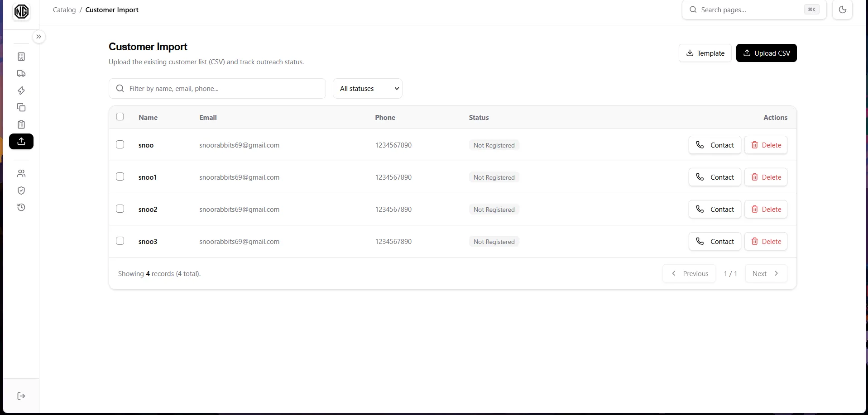Go to Catalog breadcrumb
The height and width of the screenshot is (415, 868).
[x=64, y=10]
